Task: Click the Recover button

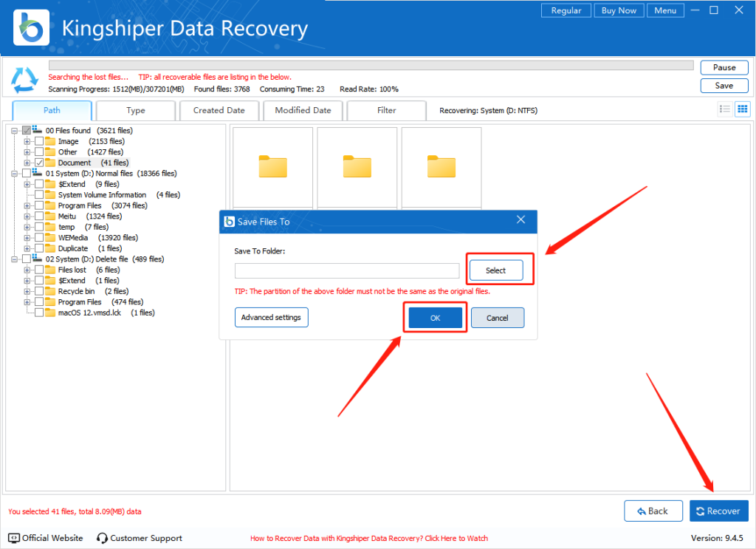Action: point(719,511)
